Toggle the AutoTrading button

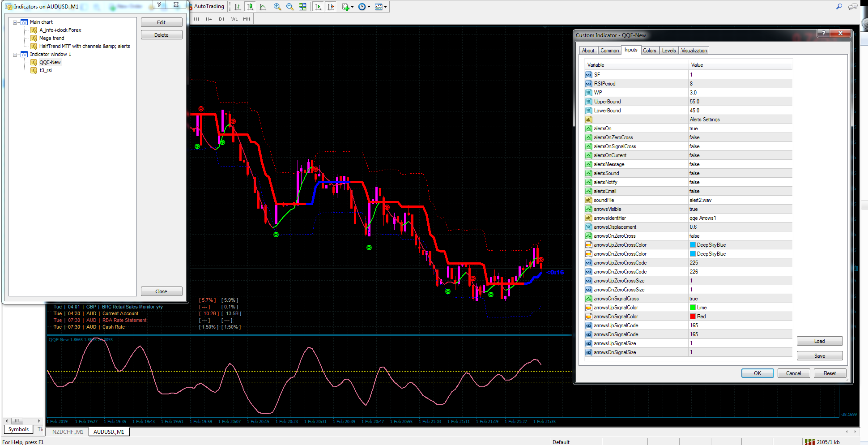207,6
